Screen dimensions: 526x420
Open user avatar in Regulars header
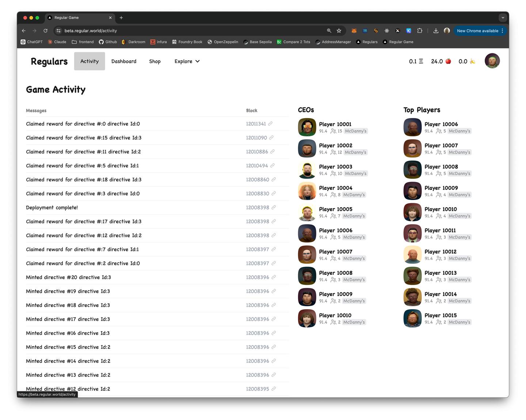[492, 61]
